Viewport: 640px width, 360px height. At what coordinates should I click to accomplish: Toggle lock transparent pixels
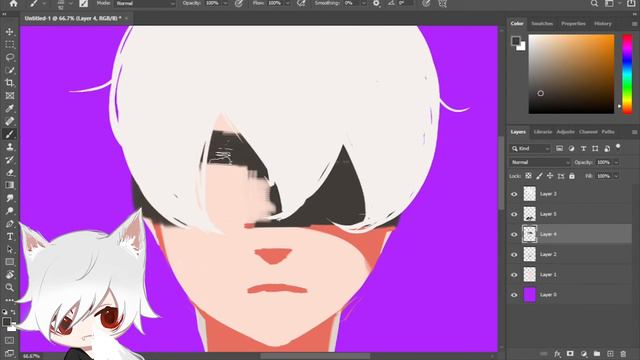pyautogui.click(x=528, y=176)
